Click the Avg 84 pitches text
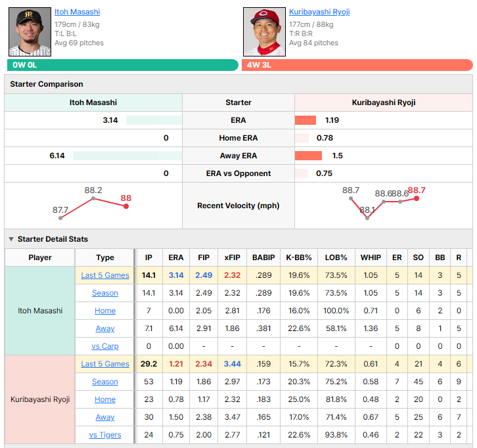This screenshot has width=477, height=448. click(313, 43)
